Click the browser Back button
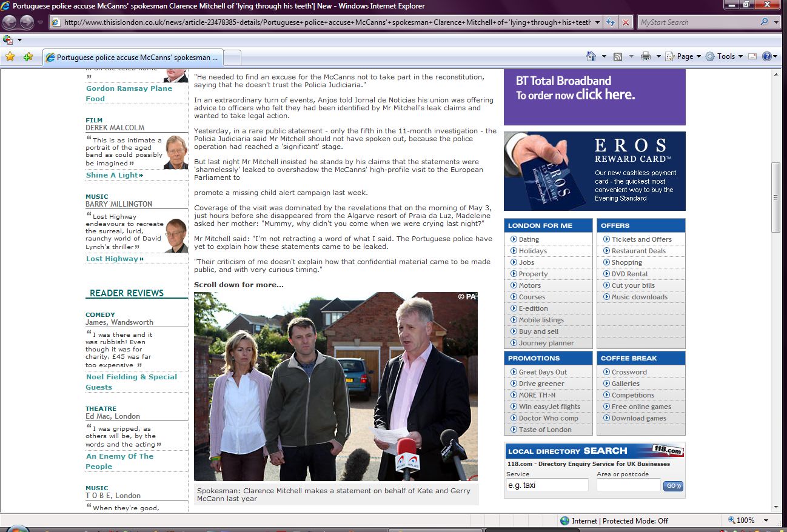 tap(10, 22)
